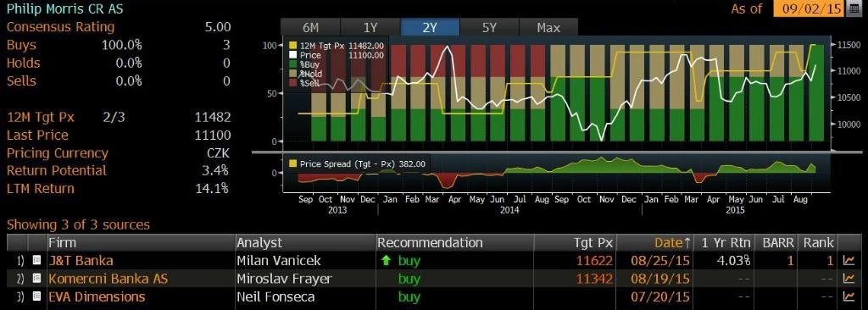
Task: Click the 12M Tgt Px yellow legend swatch
Action: click(292, 46)
